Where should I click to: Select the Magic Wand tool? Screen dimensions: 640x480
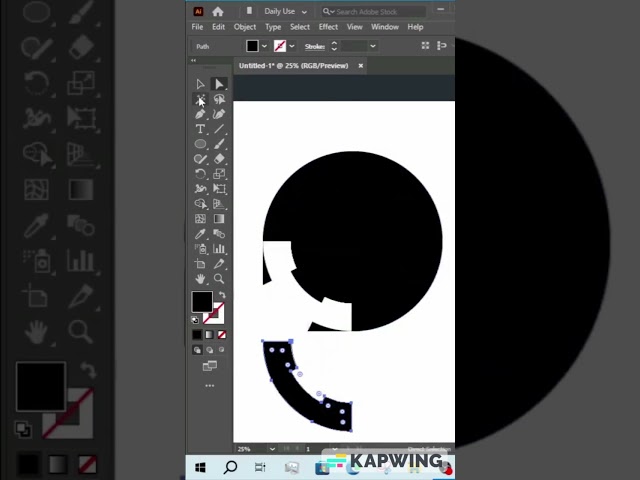tap(200, 99)
